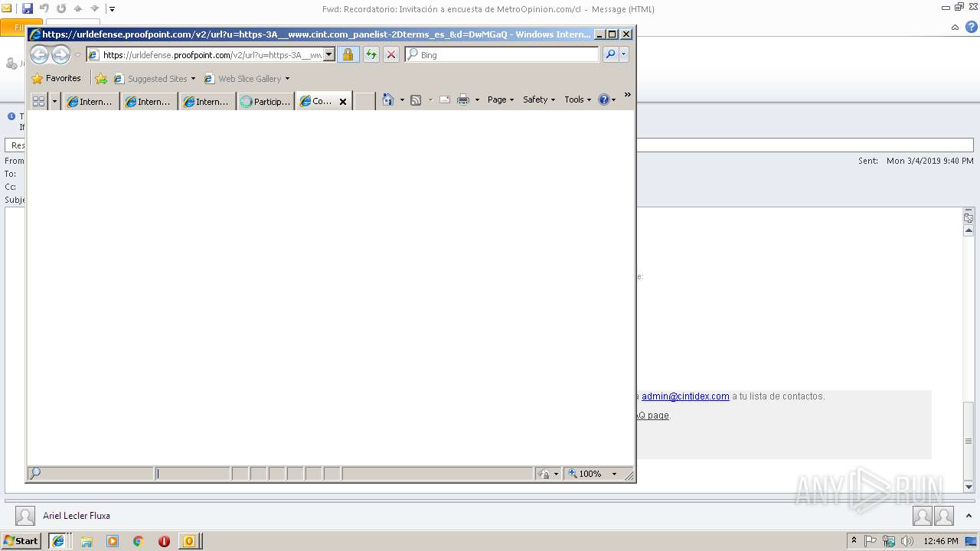This screenshot has width=980, height=551.
Task: Open Media Player taskbar icon
Action: pyautogui.click(x=113, y=541)
